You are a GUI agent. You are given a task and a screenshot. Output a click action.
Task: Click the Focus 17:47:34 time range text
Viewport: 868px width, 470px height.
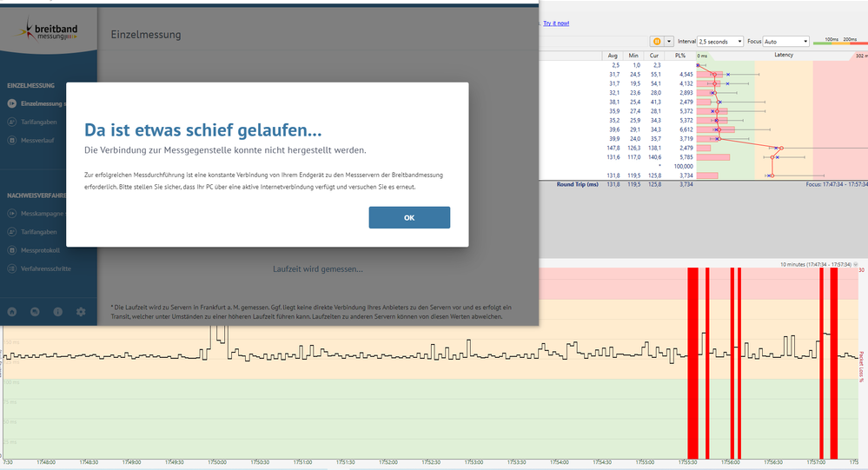[x=837, y=184]
